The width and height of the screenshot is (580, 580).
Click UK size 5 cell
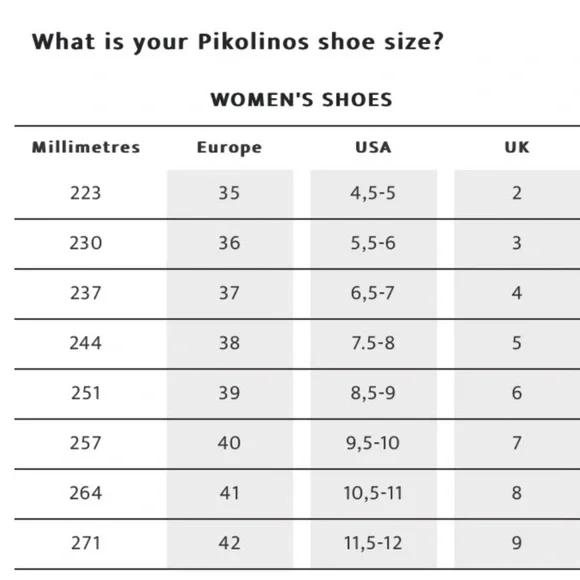click(x=517, y=343)
